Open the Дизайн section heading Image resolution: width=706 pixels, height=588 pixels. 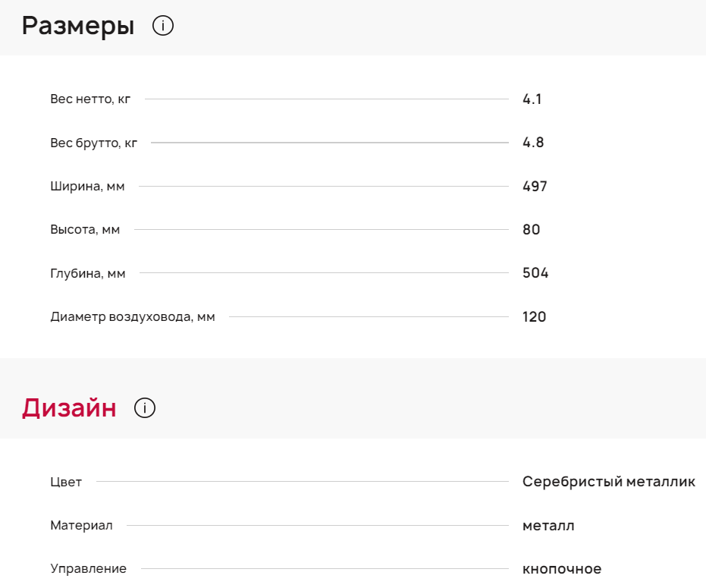click(x=69, y=408)
